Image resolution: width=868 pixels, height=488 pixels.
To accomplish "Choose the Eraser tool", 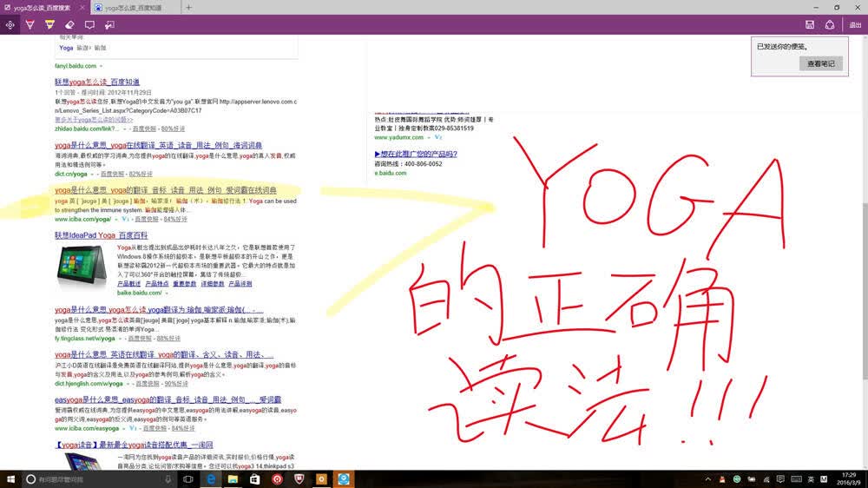I will [x=69, y=25].
